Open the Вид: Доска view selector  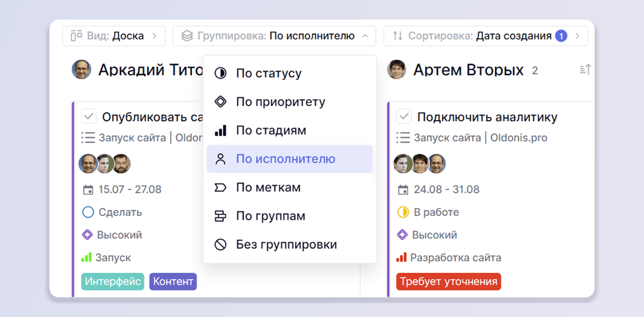click(x=113, y=36)
